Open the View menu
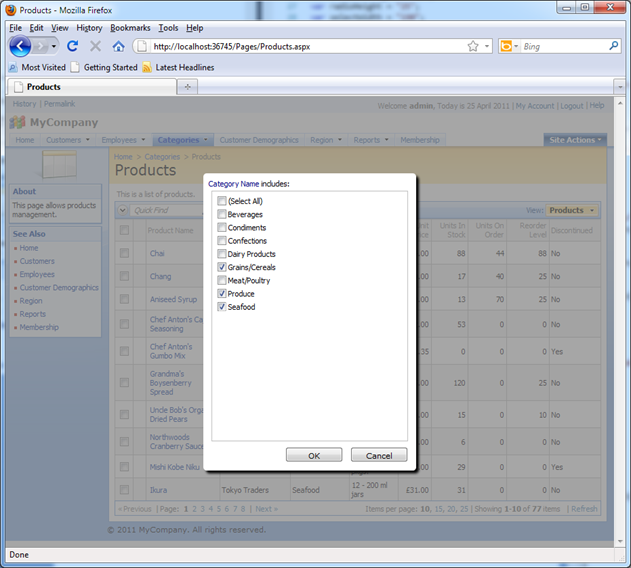The width and height of the screenshot is (631, 568). (60, 28)
